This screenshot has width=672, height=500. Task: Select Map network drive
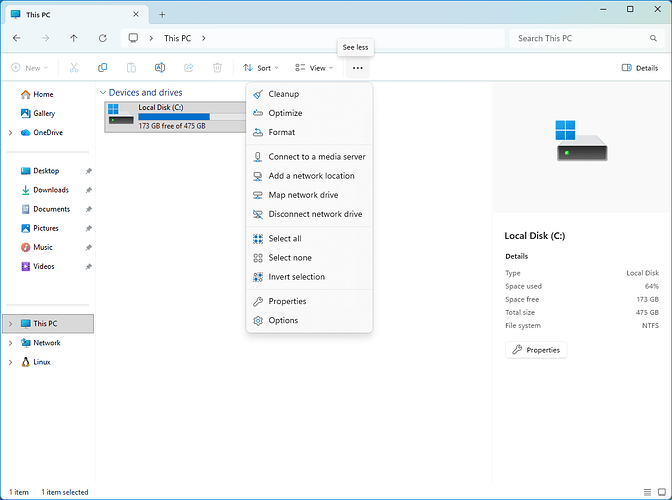coord(309,195)
